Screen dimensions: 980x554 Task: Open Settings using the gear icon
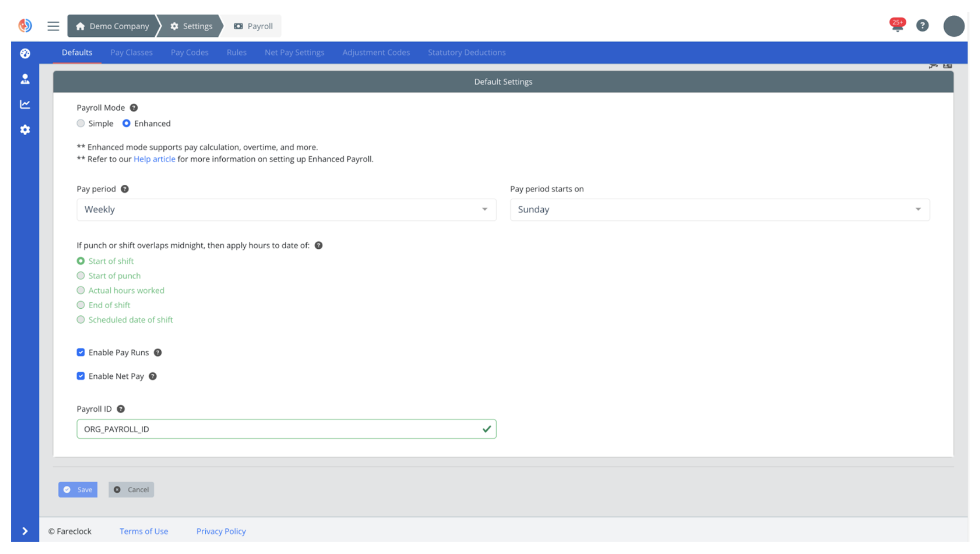click(25, 130)
